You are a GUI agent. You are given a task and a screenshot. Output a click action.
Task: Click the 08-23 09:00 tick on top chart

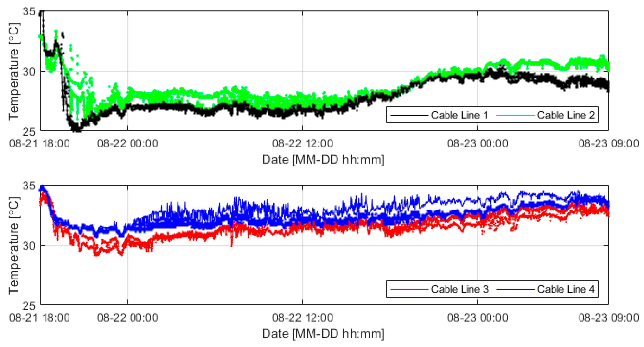[x=609, y=144]
